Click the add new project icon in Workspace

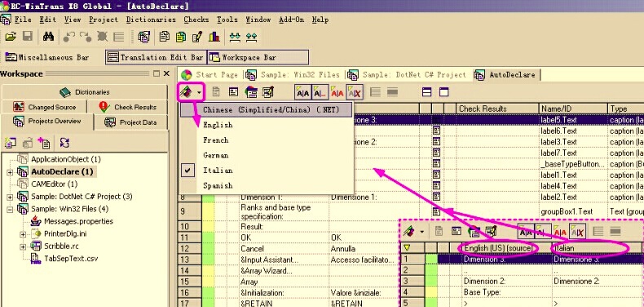point(10,142)
